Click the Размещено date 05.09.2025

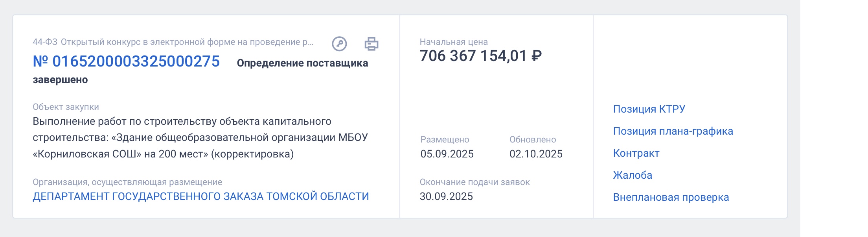[447, 154]
